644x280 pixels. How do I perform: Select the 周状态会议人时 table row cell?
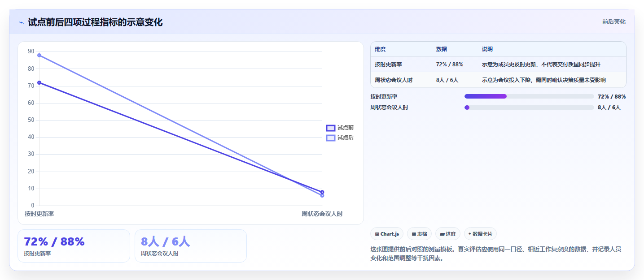click(394, 80)
